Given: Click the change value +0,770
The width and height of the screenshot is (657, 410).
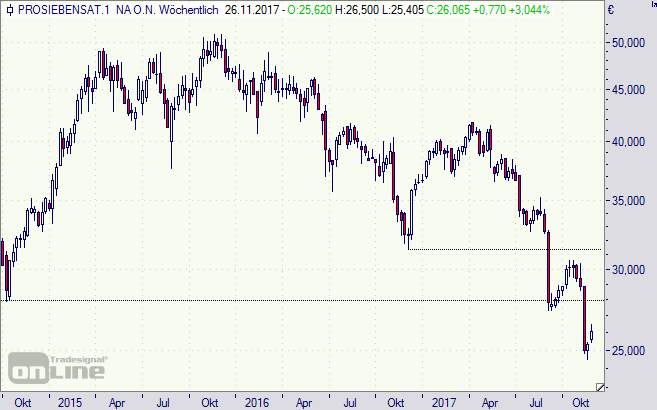Looking at the screenshot, I should pos(489,10).
